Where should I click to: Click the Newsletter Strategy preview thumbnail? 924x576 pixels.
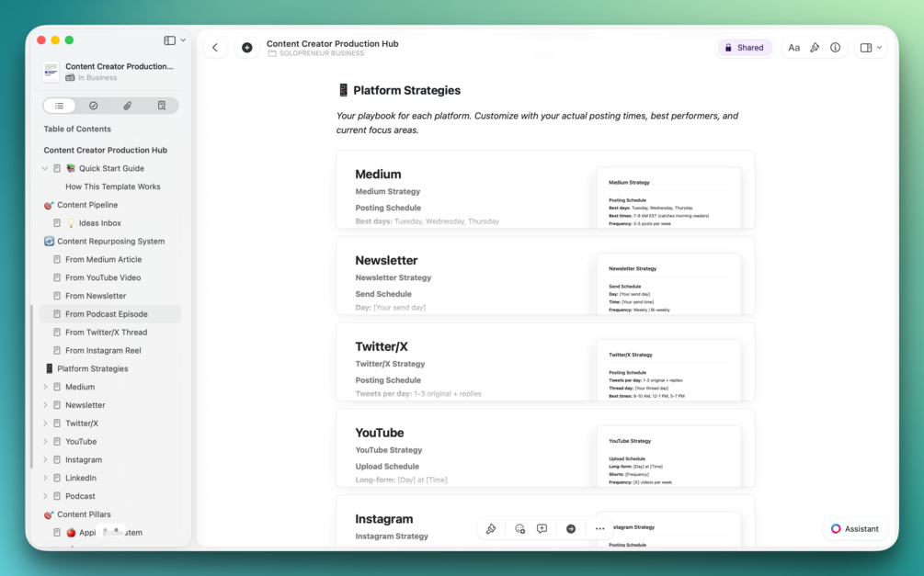[x=668, y=284]
